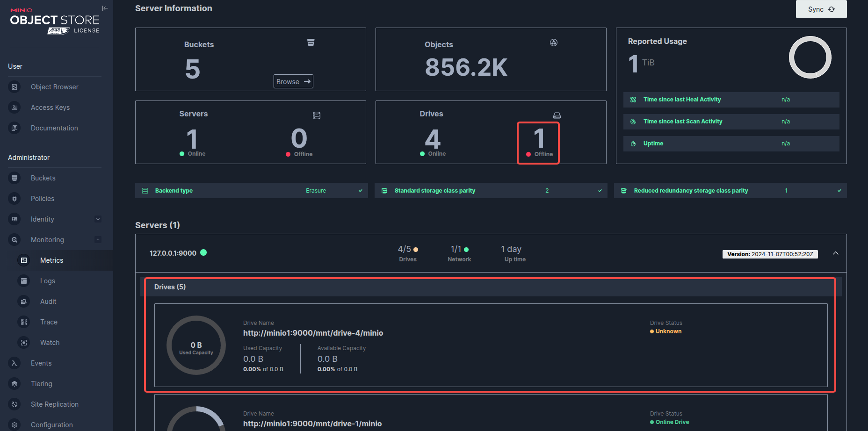Open Configuration page

point(52,425)
